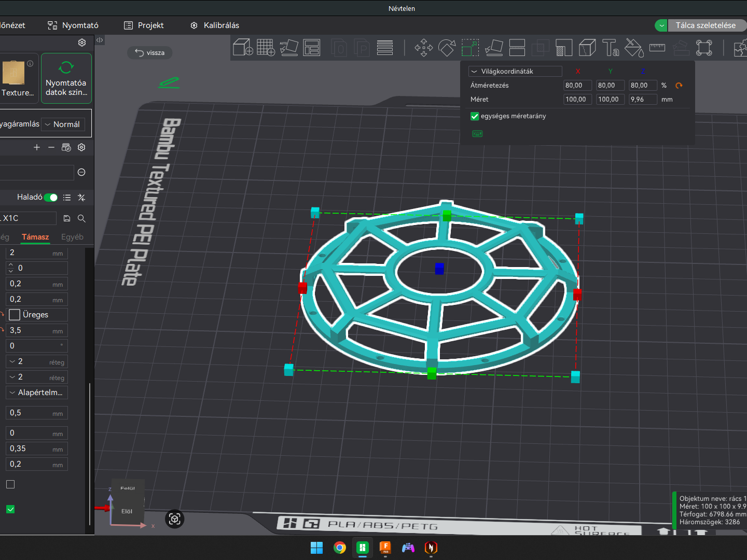Expand the Világkoordináták dropdown
Image resolution: width=747 pixels, height=560 pixels.
point(515,72)
